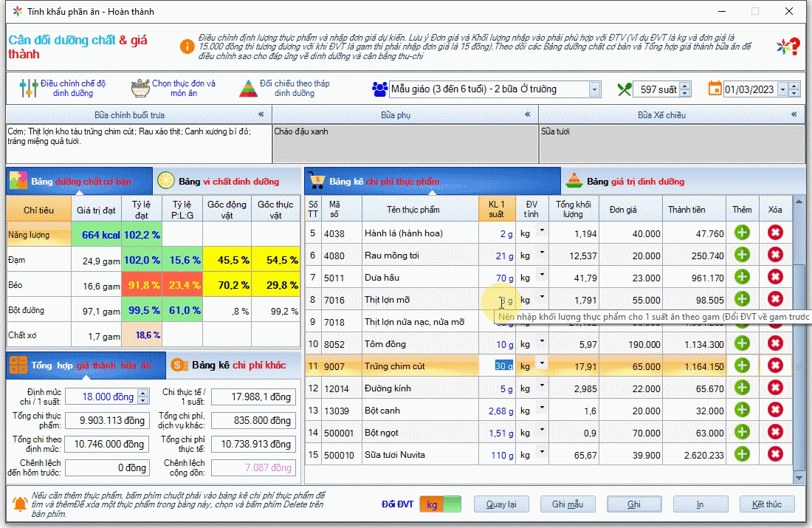This screenshot has height=528, width=812.
Task: Click the Ghi mẫu button
Action: pos(567,504)
